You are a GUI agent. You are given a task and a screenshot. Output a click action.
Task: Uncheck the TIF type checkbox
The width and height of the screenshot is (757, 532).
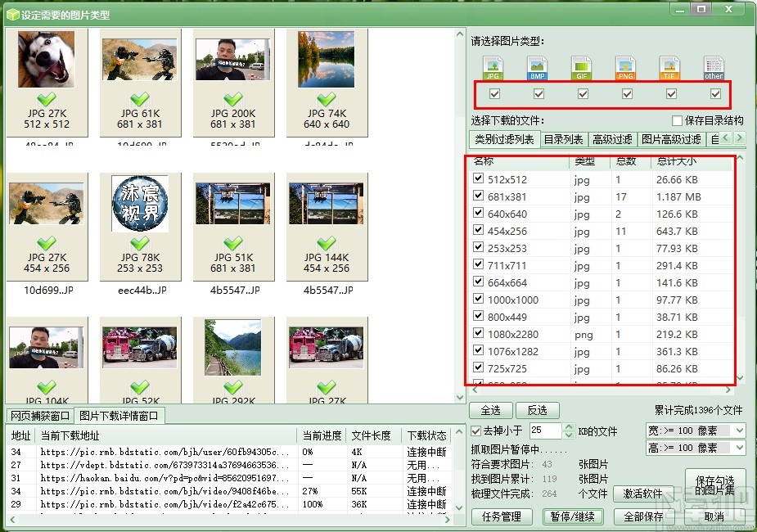tap(671, 93)
